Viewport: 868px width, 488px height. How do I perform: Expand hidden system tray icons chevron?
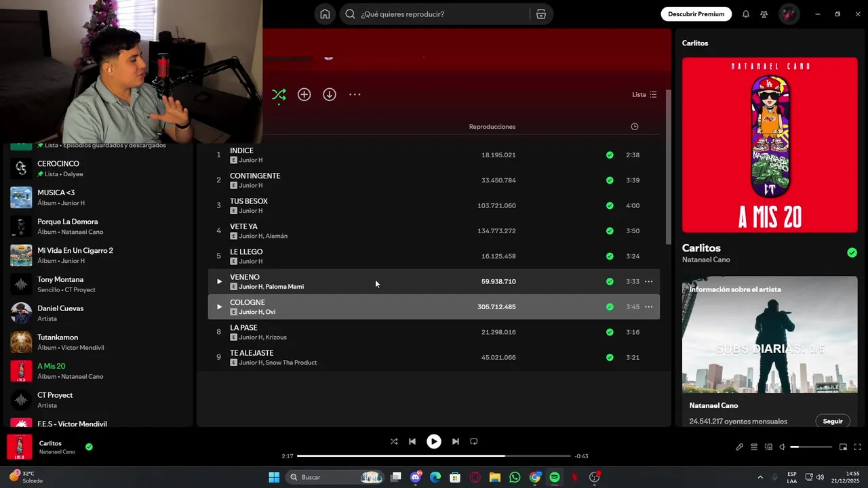760,477
